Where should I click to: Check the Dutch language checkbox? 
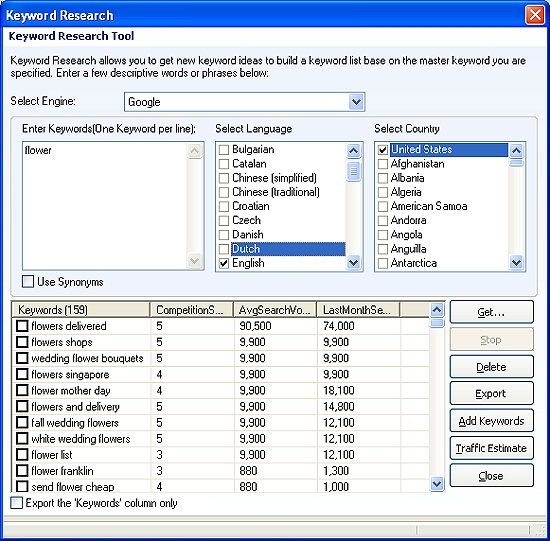[x=224, y=249]
